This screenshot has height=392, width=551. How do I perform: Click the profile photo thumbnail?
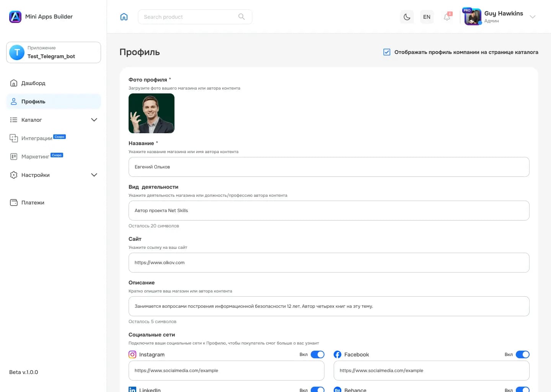point(152,113)
